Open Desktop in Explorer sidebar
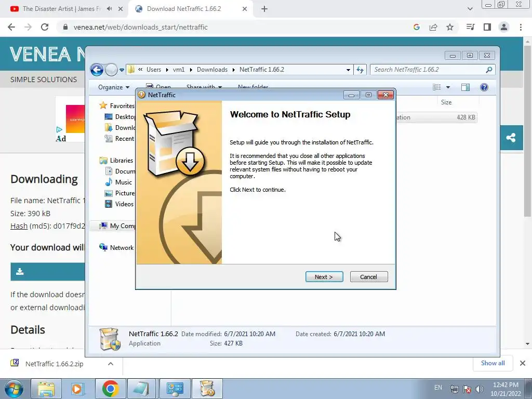The image size is (532, 399). coord(120,117)
